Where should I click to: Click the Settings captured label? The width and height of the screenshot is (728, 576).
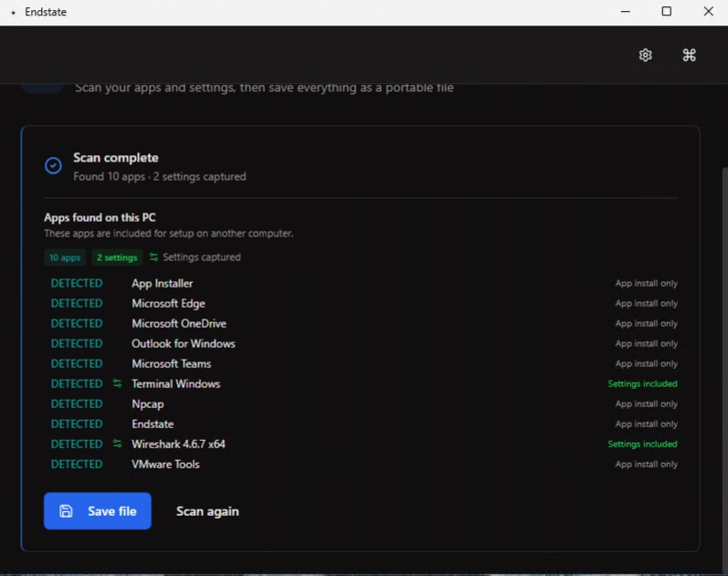pyautogui.click(x=202, y=257)
